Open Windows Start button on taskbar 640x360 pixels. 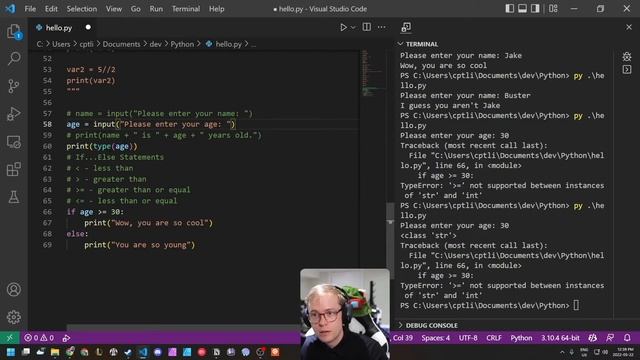click(x=11, y=352)
